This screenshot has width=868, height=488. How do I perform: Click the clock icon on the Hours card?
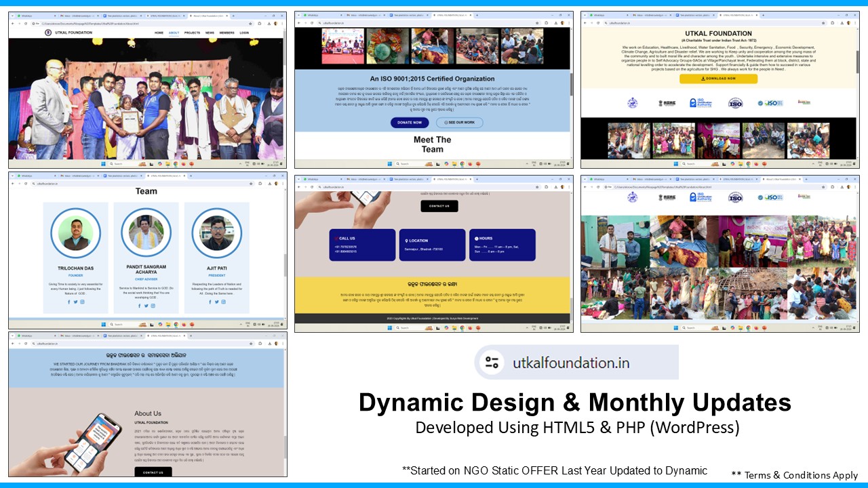[x=476, y=239]
